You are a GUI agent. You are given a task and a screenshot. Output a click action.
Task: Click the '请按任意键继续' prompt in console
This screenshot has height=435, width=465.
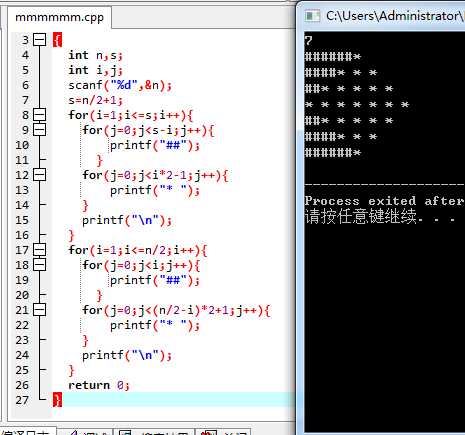361,216
